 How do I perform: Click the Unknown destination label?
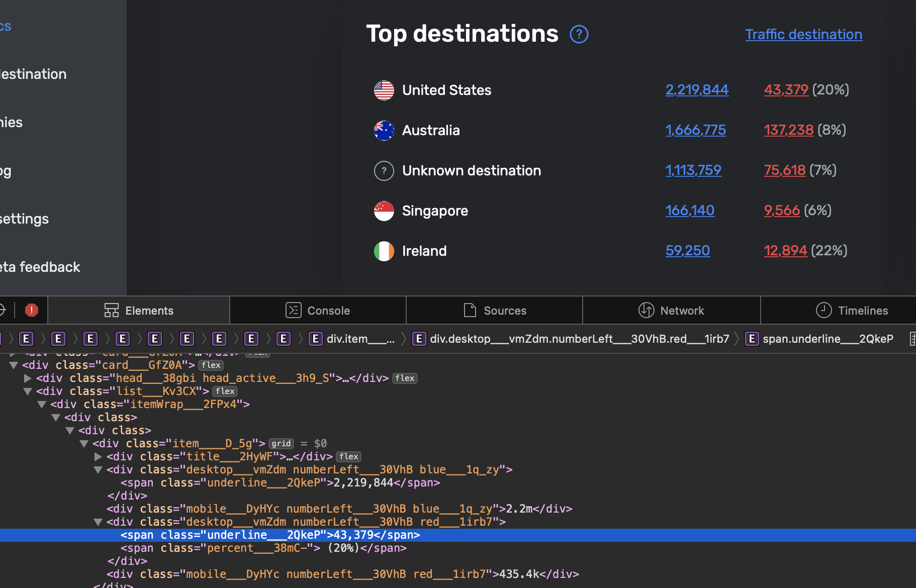(x=472, y=171)
